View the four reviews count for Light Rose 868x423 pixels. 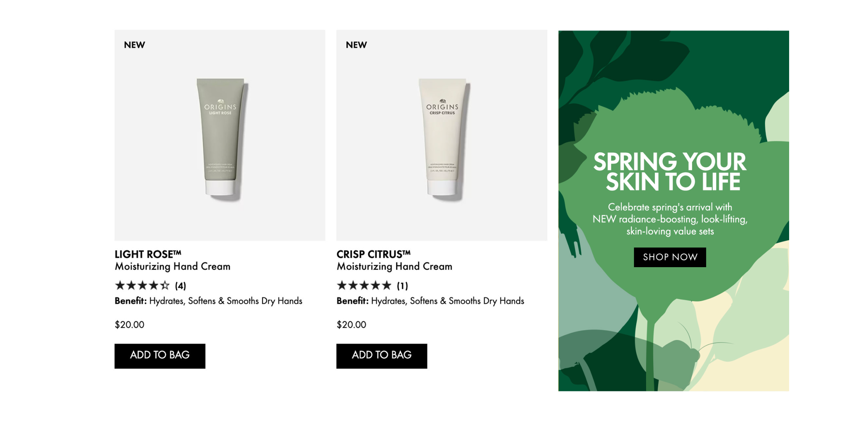click(180, 286)
